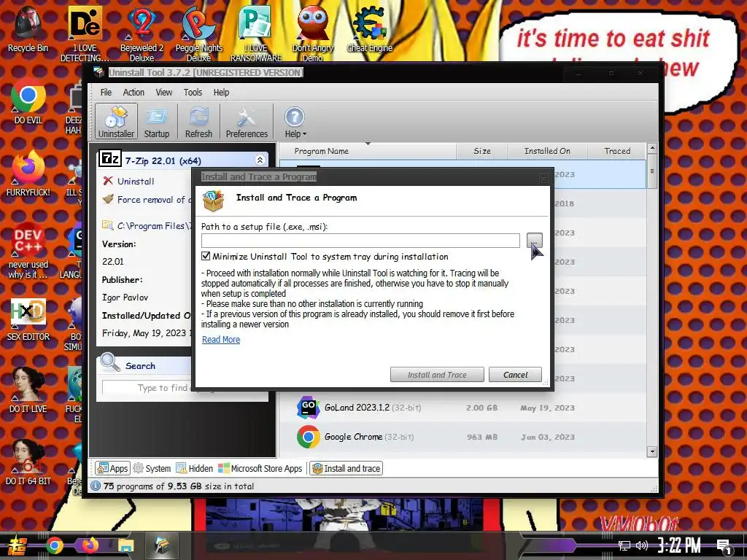Sort by the Traced column
The width and height of the screenshot is (747, 560).
(x=617, y=151)
